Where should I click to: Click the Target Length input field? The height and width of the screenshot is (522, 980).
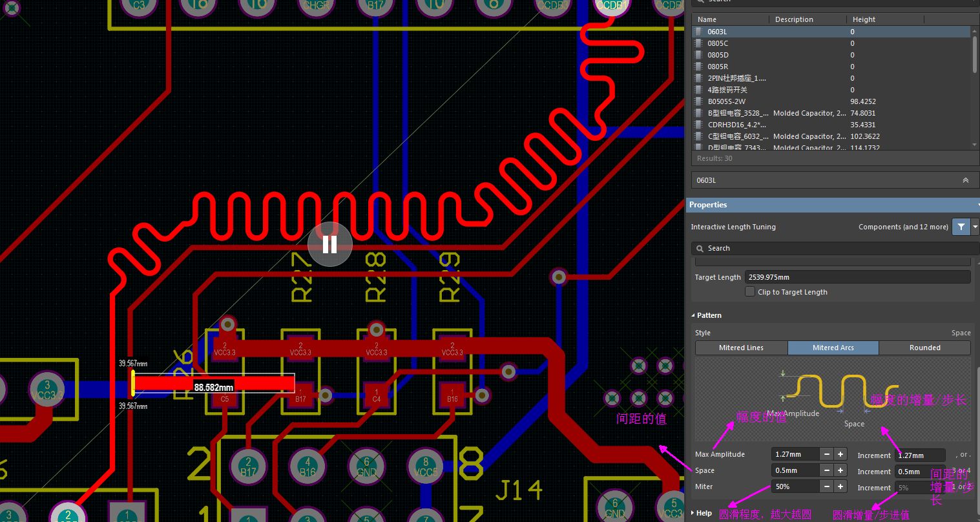click(857, 277)
